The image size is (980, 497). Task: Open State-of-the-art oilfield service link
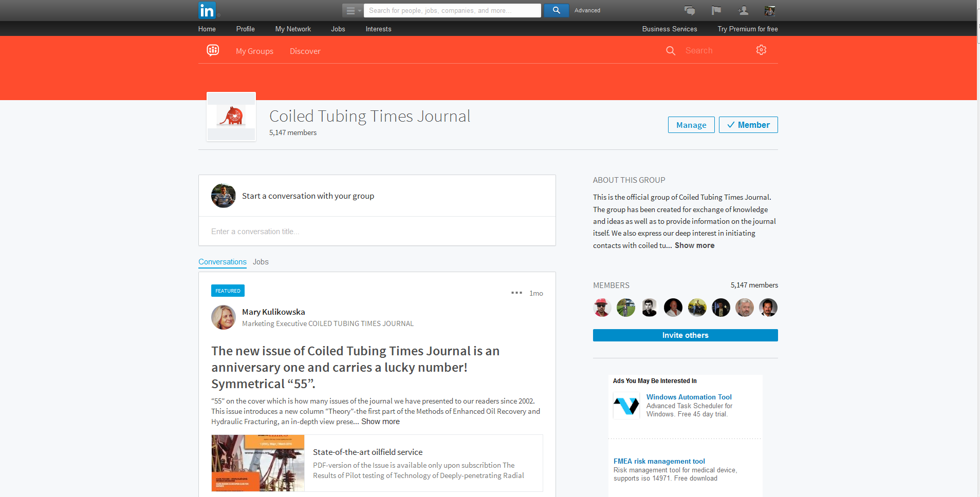(367, 452)
